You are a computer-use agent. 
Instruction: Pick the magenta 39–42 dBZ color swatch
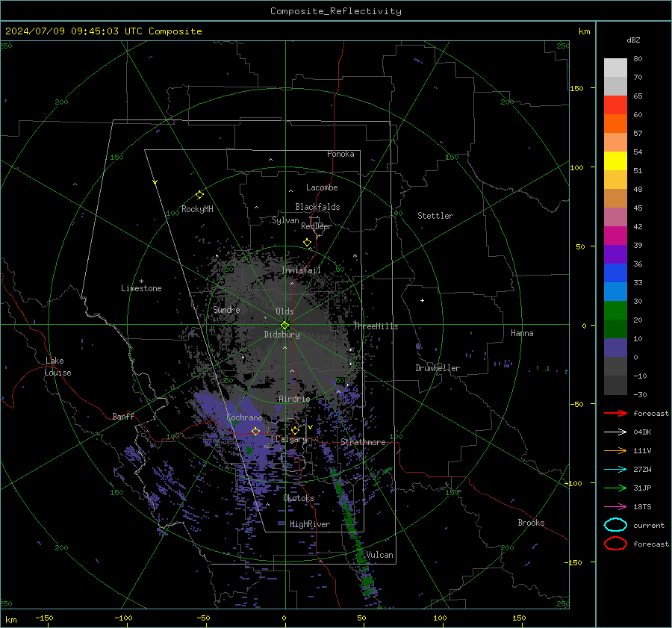615,235
